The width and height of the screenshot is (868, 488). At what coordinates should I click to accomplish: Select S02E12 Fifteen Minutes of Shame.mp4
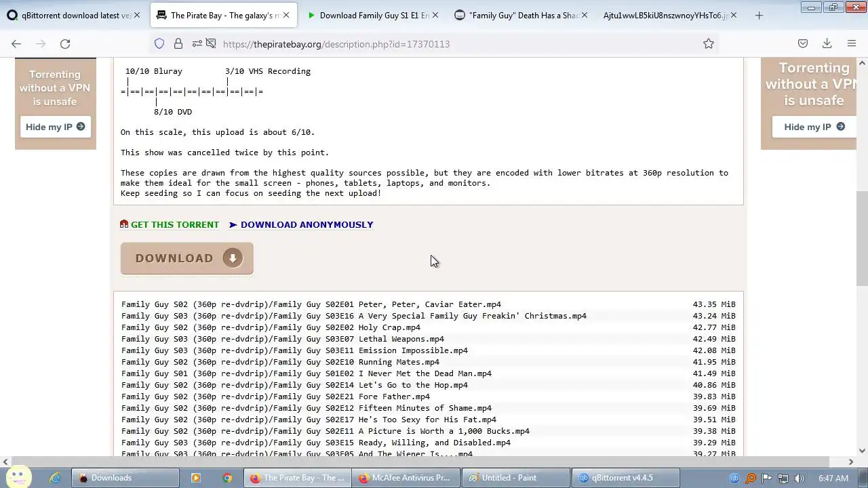pyautogui.click(x=429, y=408)
